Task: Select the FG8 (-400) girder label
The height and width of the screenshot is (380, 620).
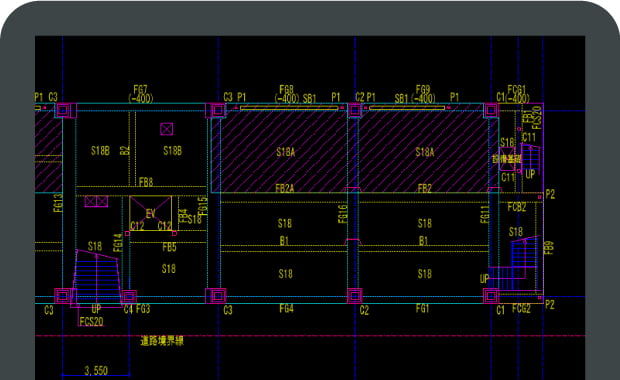Action: coord(287,94)
